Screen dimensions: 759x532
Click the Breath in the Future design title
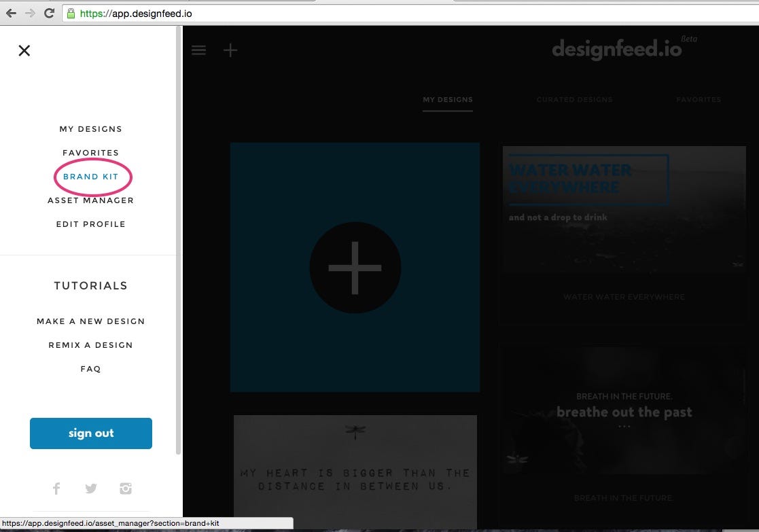pos(623,498)
